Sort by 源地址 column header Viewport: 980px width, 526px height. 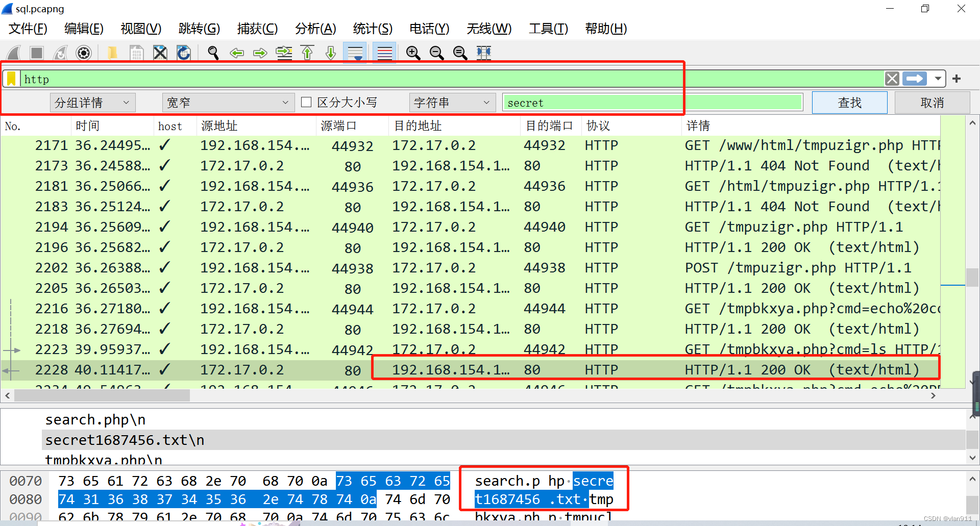pos(256,126)
